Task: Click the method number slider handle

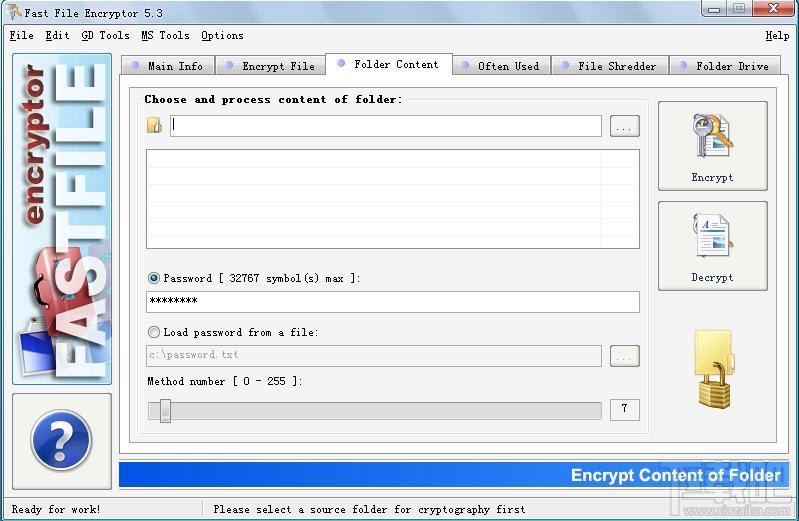Action: (165, 410)
